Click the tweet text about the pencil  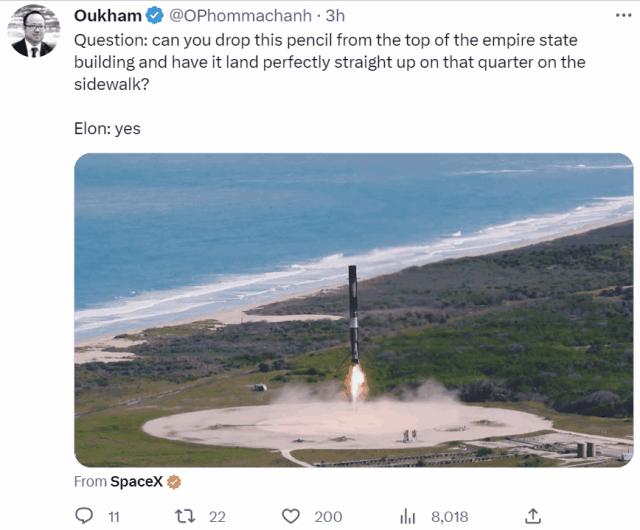click(330, 62)
